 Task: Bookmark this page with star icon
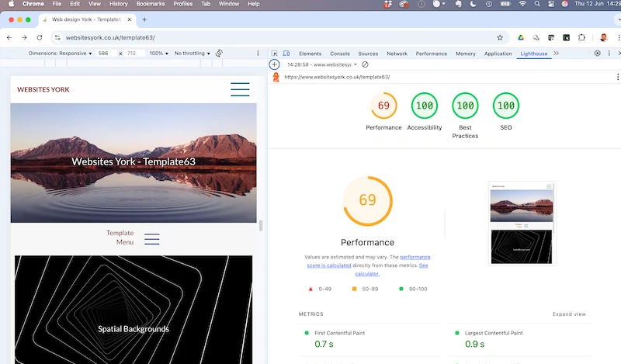pos(500,37)
